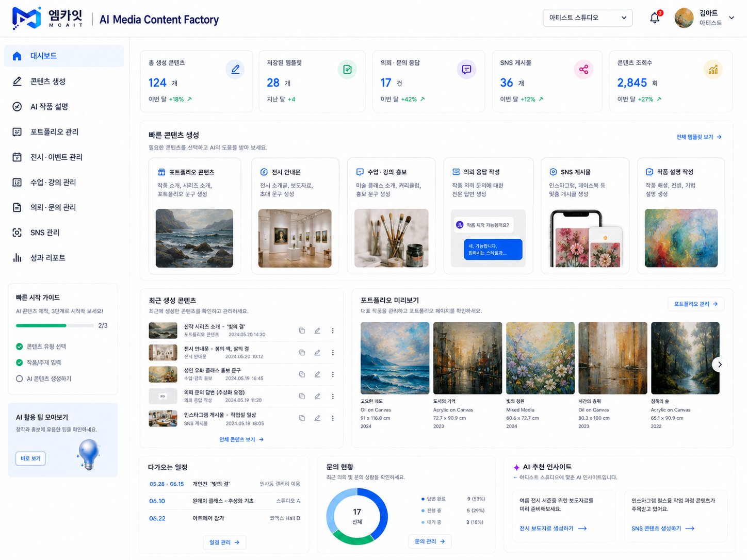Click the quick start guide progress bar
Viewport: 747px width, 560px height.
[x=55, y=325]
